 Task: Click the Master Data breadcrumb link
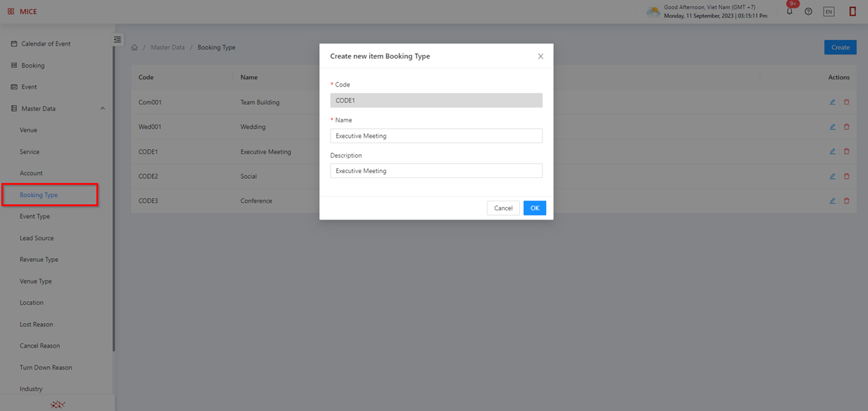168,48
